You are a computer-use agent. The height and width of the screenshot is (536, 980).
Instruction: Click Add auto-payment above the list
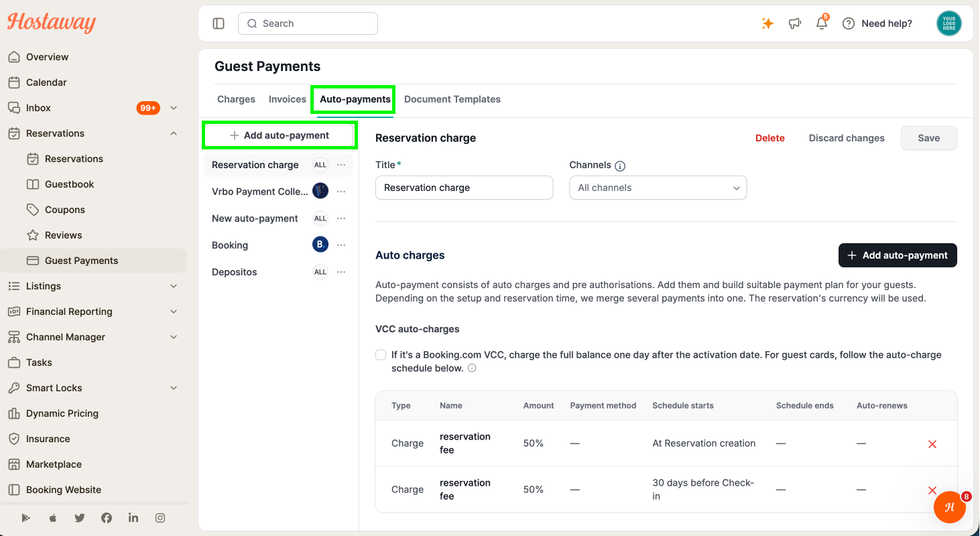(x=280, y=135)
